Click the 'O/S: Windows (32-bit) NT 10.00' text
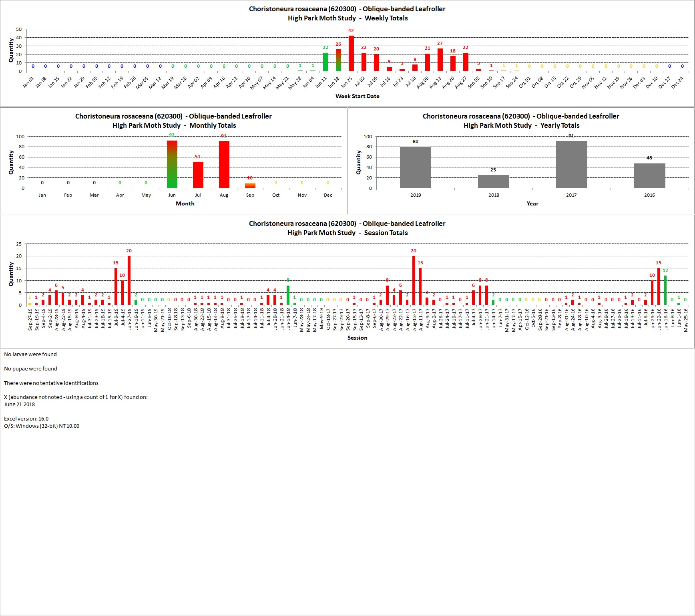Image resolution: width=695 pixels, height=616 pixels. click(42, 426)
